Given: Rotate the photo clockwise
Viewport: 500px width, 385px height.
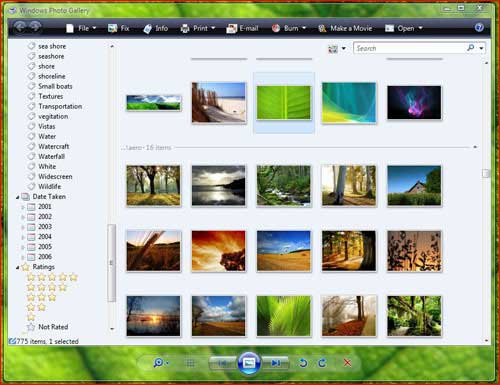Looking at the screenshot, I should (x=322, y=363).
